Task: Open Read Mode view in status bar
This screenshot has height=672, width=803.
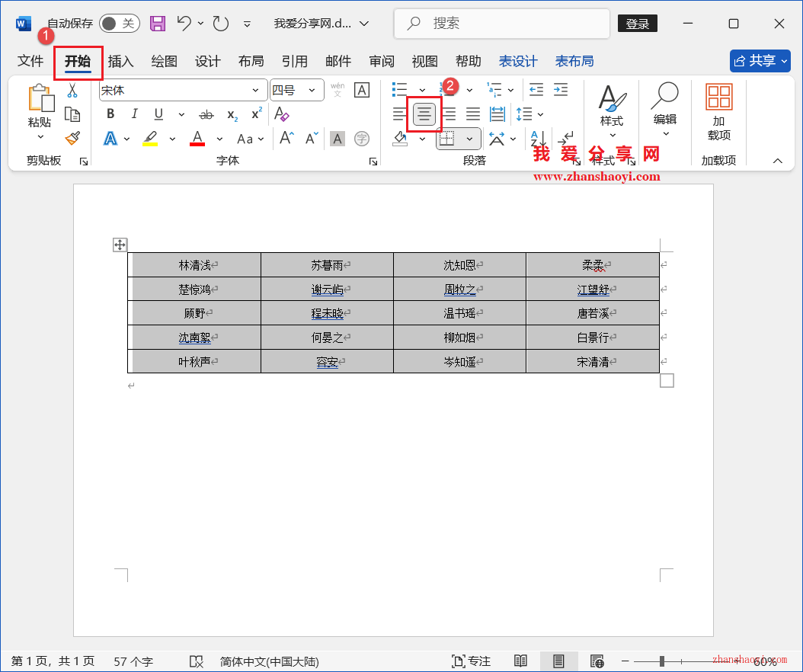Action: [520, 661]
